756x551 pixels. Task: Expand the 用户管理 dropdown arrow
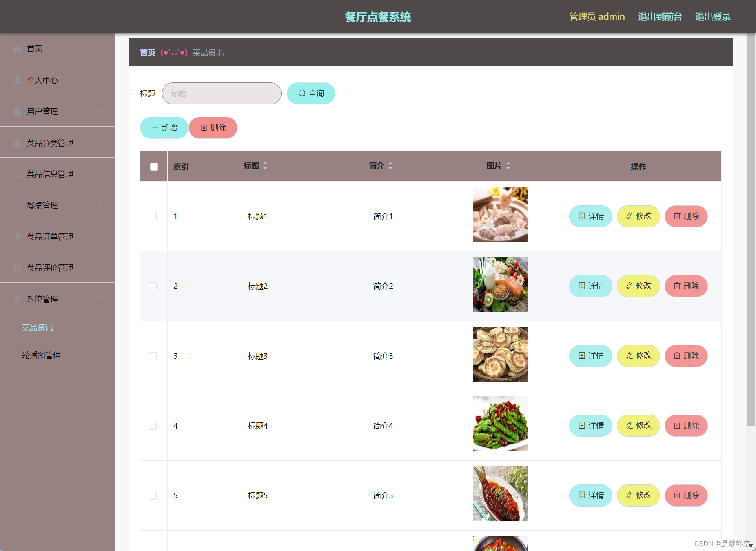coord(101,110)
